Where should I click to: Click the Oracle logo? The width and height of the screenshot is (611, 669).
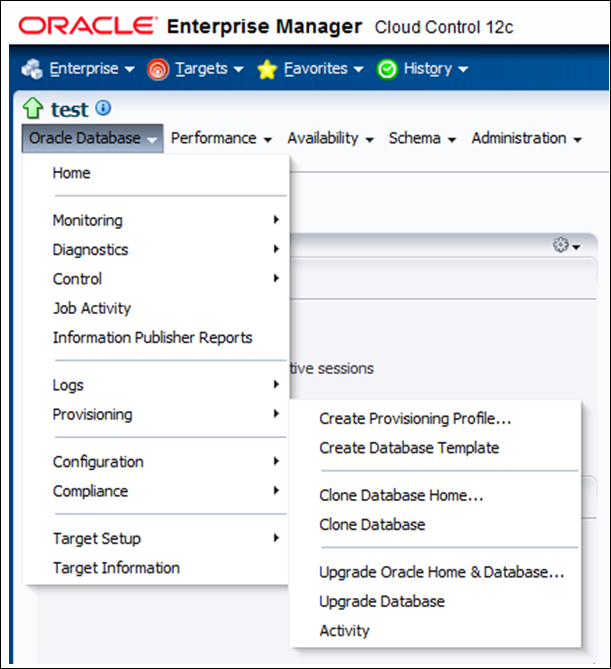click(87, 26)
